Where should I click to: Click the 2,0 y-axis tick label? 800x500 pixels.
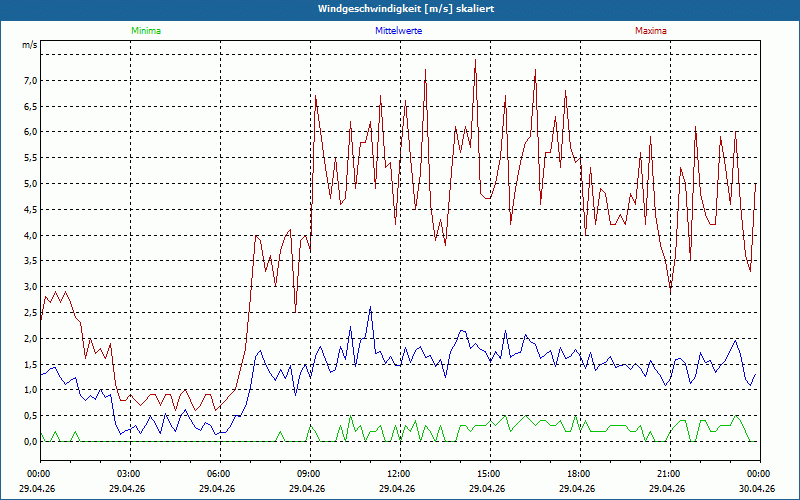[31, 339]
